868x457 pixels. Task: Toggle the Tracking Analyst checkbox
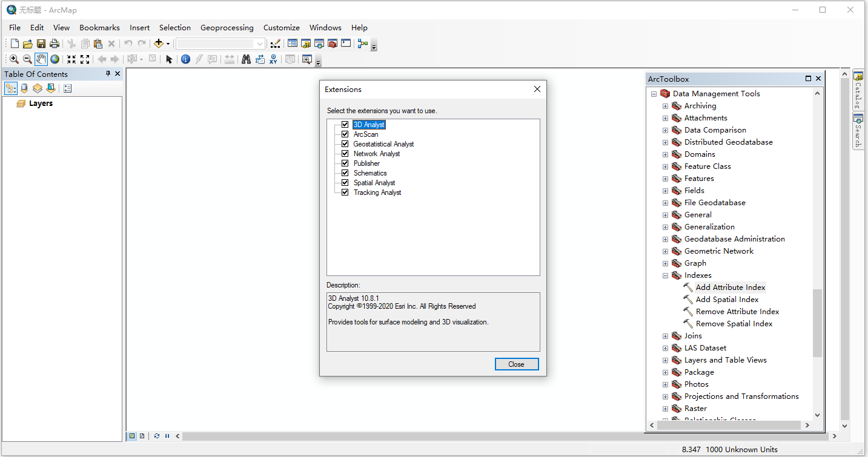point(345,192)
